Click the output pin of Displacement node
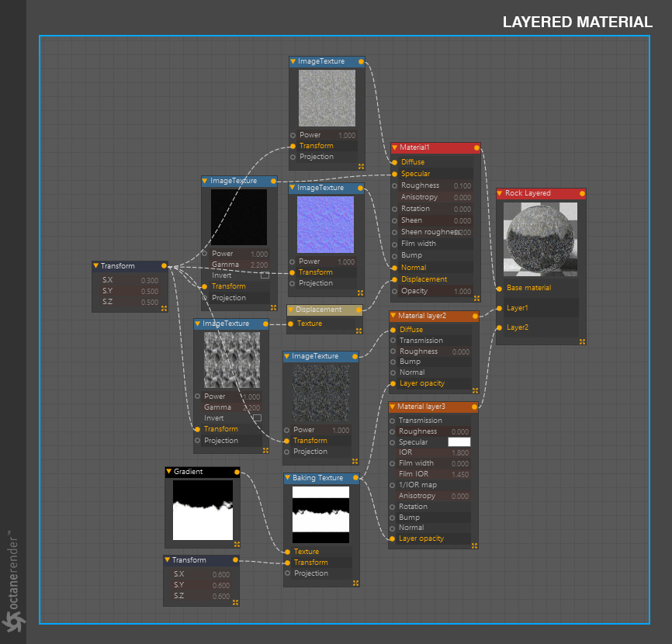The height and width of the screenshot is (644, 672). tap(359, 310)
